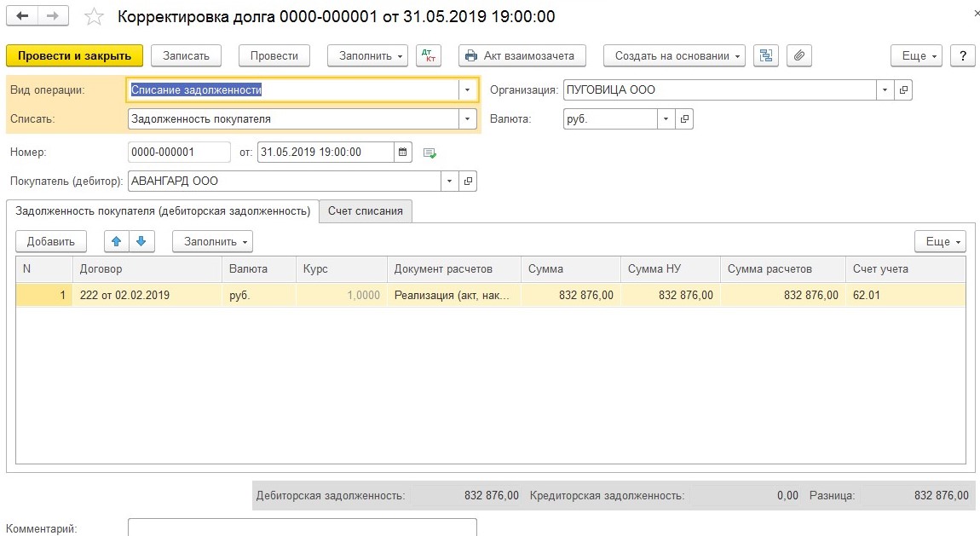Move table row down arrow
This screenshot has width=980, height=536.
click(x=141, y=241)
